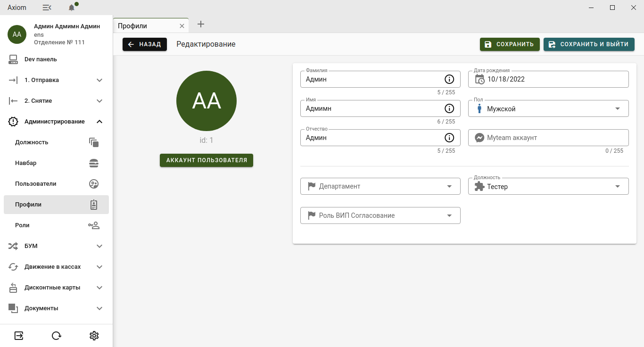This screenshot has width=644, height=347.
Task: Open Dev панель in sidebar
Action: (x=56, y=59)
